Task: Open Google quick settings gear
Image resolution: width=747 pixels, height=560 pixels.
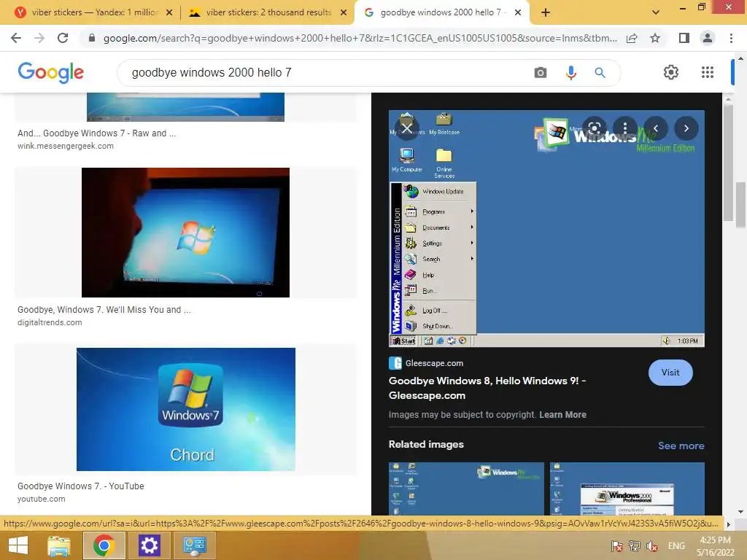Action: [x=671, y=72]
